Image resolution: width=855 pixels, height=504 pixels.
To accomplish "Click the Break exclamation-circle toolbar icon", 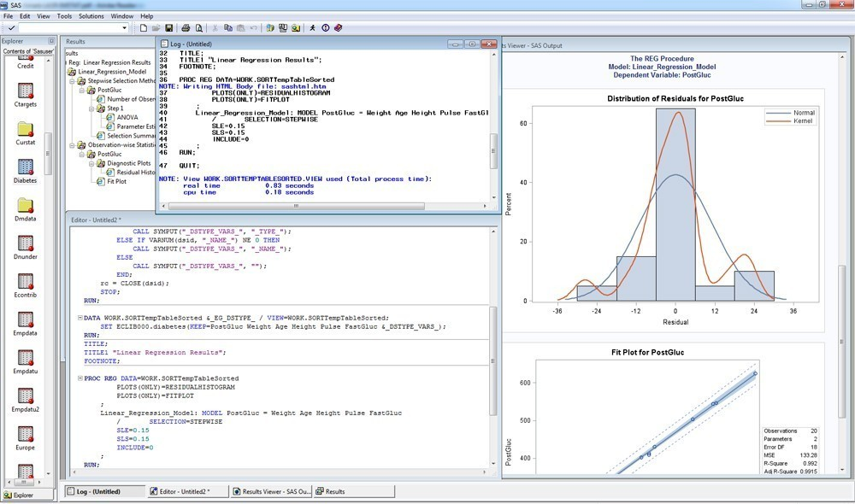I will (326, 28).
